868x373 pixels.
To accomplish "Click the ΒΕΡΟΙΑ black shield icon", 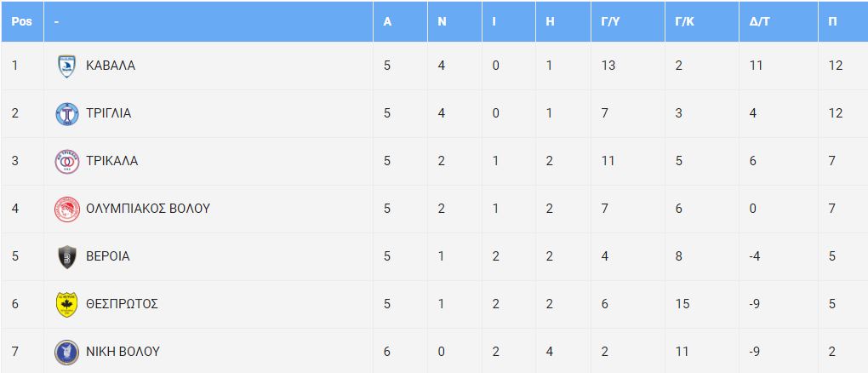I will tap(67, 256).
